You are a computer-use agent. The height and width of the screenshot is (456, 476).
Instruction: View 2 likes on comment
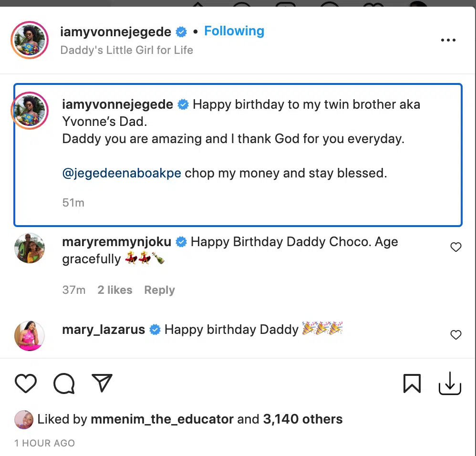click(115, 290)
